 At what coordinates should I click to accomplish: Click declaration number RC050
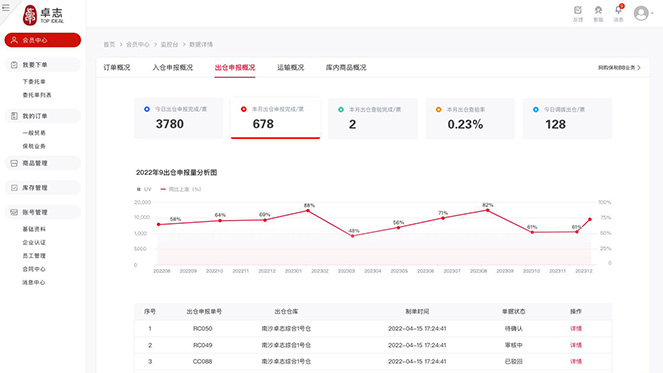[x=203, y=329]
